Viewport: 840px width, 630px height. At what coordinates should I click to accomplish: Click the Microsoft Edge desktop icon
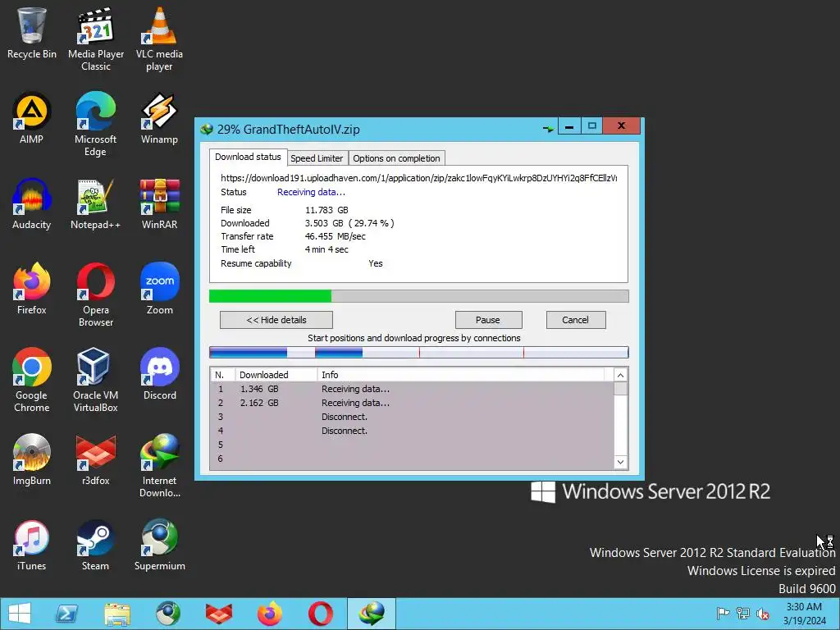tap(95, 125)
